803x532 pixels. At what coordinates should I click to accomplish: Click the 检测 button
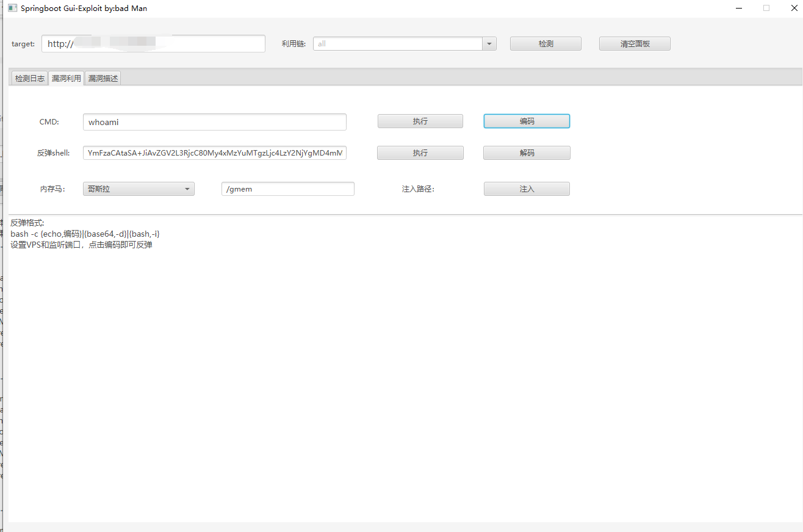click(x=546, y=44)
